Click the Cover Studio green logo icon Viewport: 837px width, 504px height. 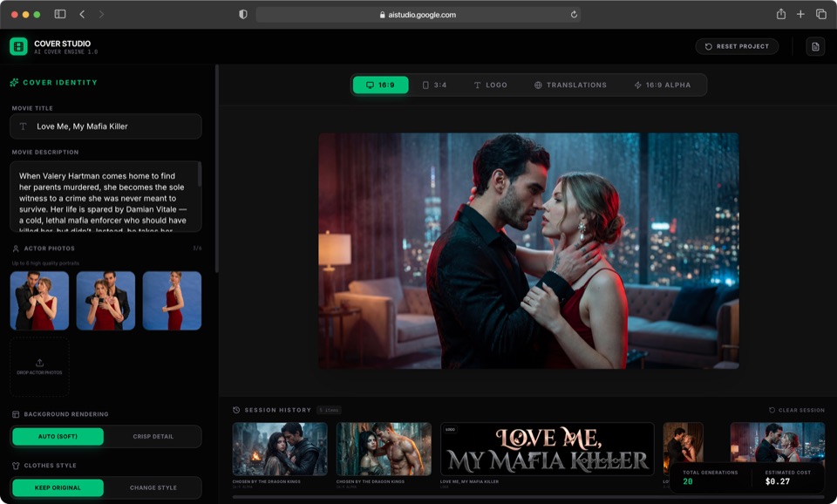click(x=18, y=46)
